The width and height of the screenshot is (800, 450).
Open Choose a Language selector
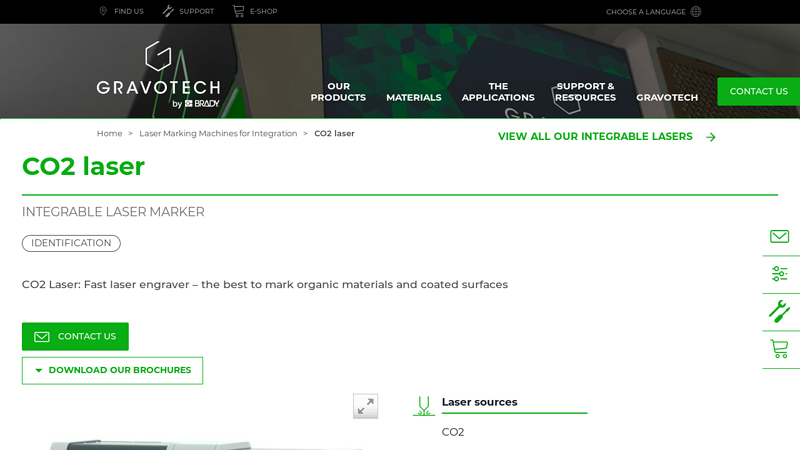point(645,12)
